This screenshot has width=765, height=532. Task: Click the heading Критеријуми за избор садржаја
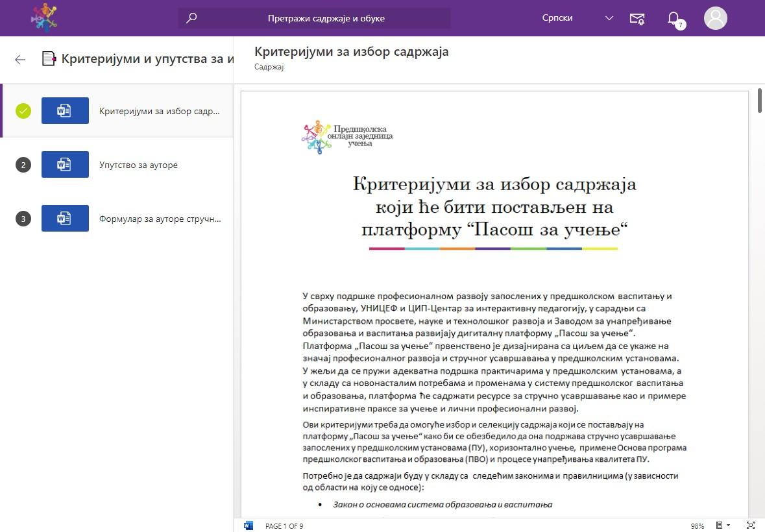tap(351, 51)
